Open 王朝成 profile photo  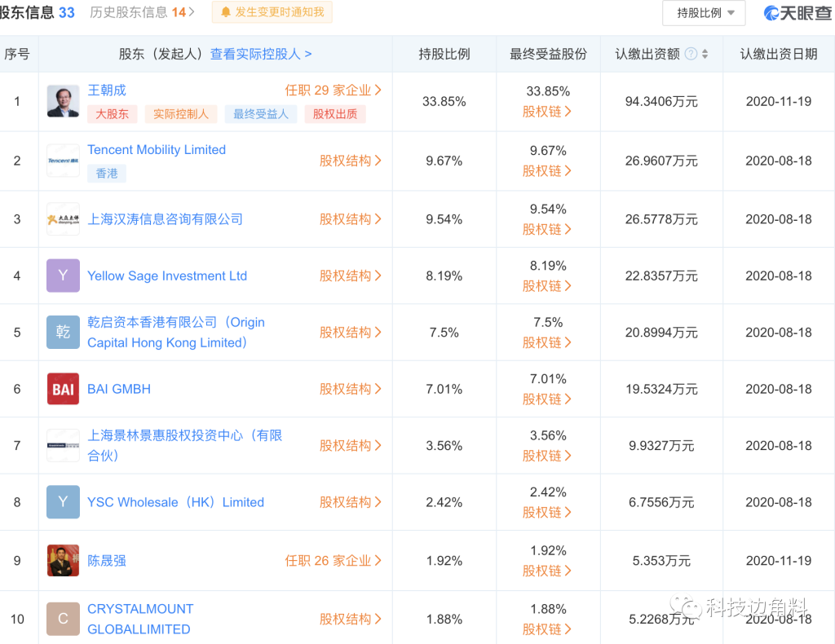63,101
